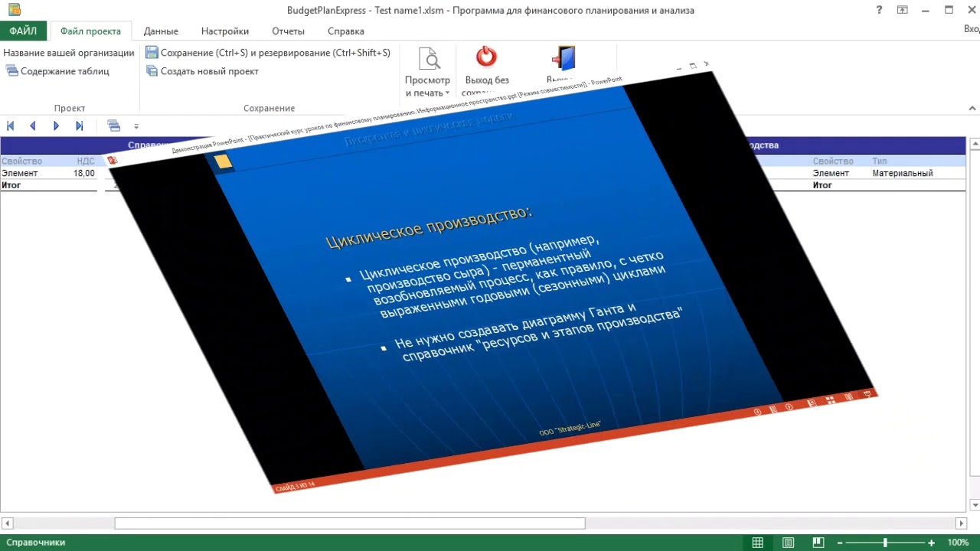This screenshot has width=980, height=551.
Task: Click horizontal scrollbar right arrow
Action: coord(962,523)
